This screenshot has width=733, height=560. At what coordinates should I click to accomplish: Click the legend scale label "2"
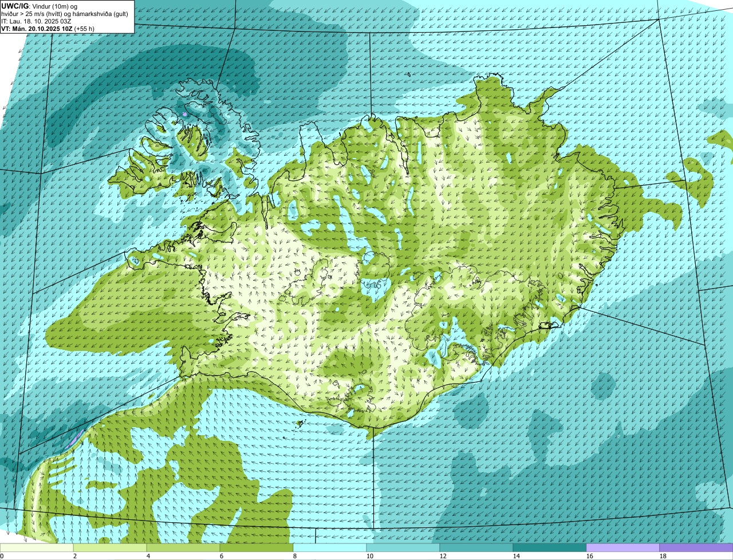click(x=75, y=556)
